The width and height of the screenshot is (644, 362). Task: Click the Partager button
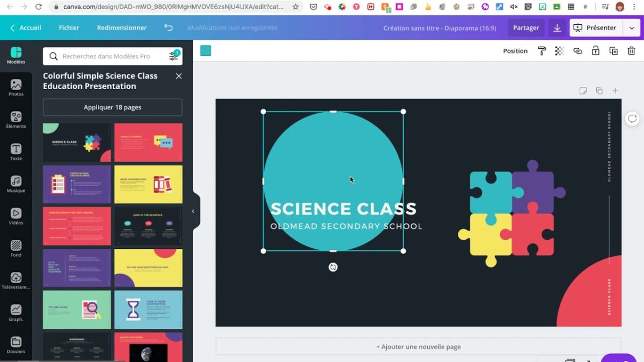click(525, 27)
